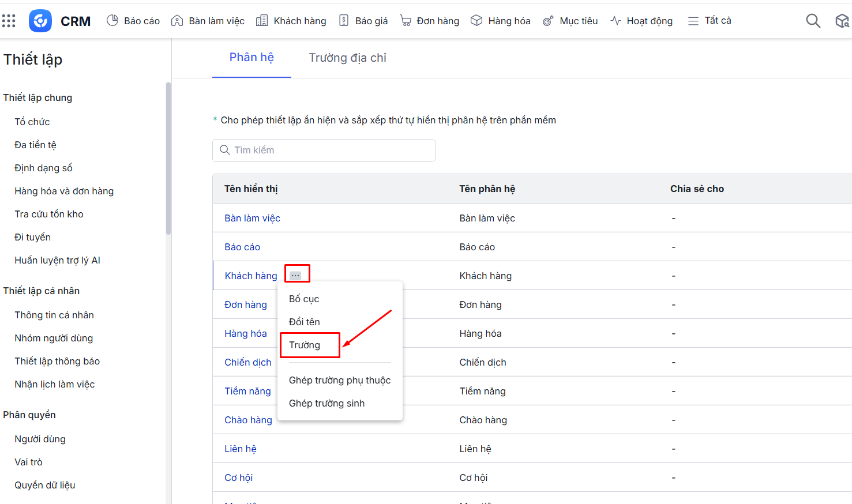
Task: Open the app launcher grid icon
Action: tap(9, 21)
